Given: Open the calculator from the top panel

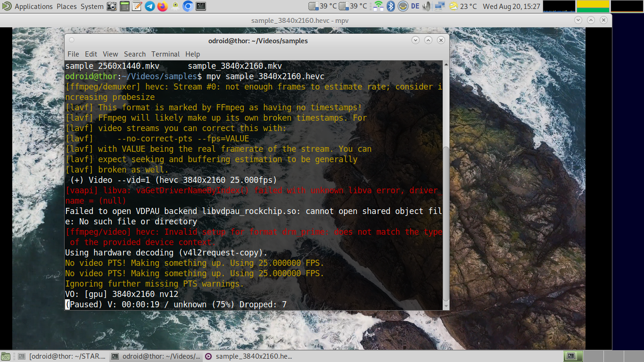Looking at the screenshot, I should point(124,7).
